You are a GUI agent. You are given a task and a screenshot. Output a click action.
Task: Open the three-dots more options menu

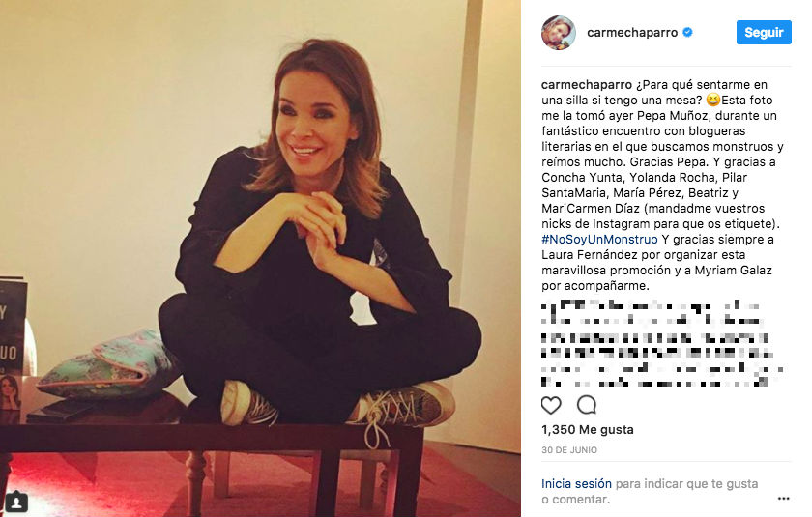point(784,499)
